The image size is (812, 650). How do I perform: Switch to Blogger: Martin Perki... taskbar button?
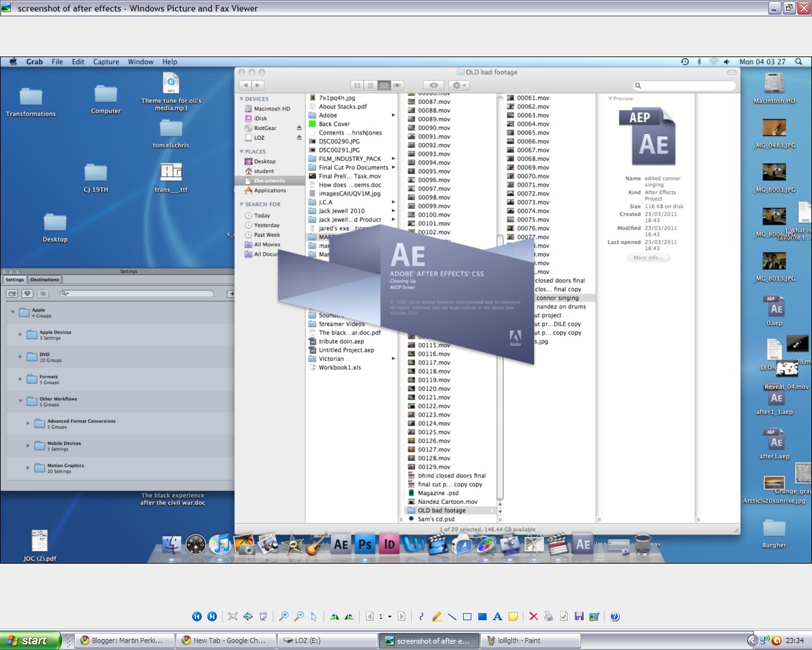[124, 640]
